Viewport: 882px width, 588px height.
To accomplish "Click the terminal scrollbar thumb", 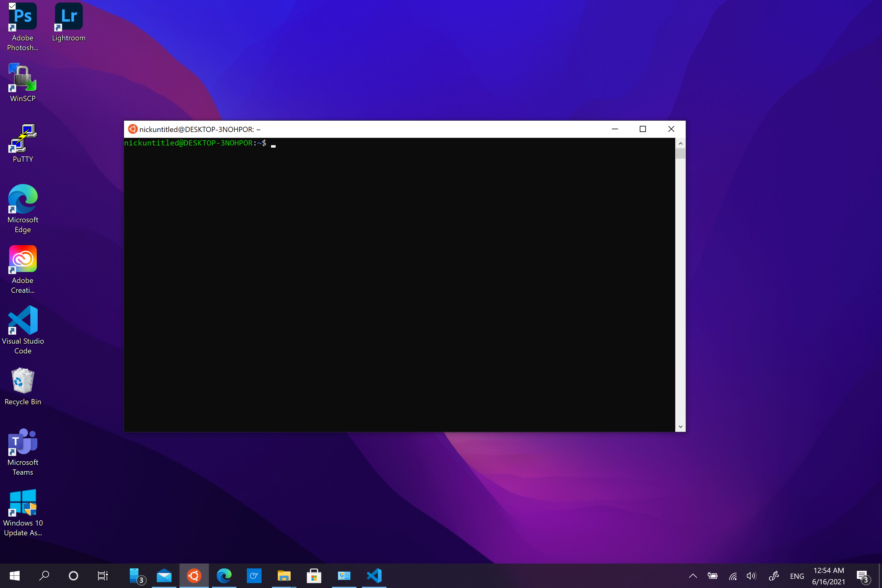I will tap(680, 153).
